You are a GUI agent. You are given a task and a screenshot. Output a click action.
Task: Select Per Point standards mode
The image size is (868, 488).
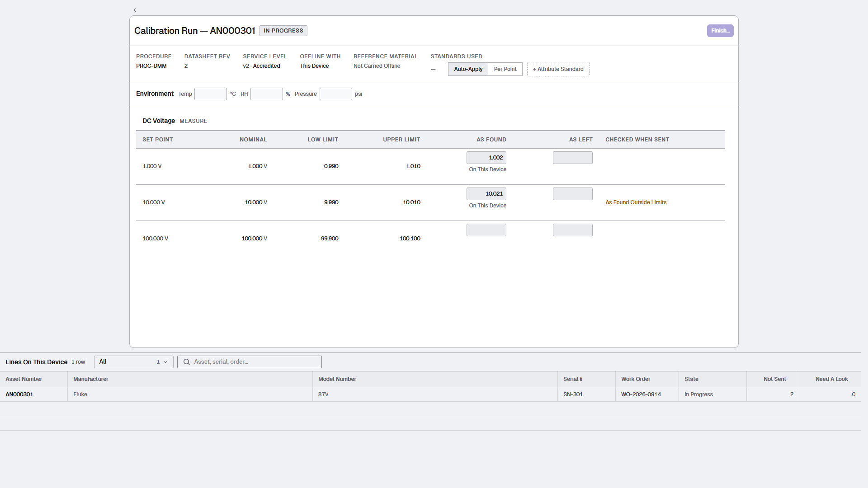505,69
